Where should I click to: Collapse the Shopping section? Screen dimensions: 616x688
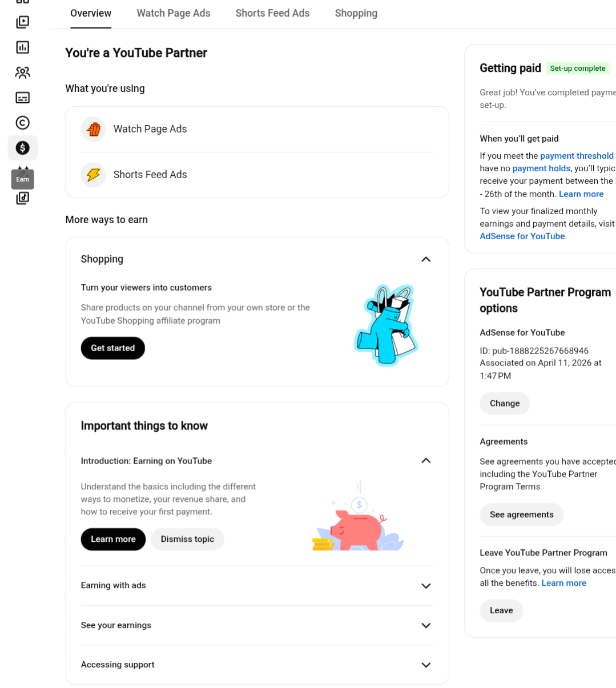pyautogui.click(x=426, y=259)
